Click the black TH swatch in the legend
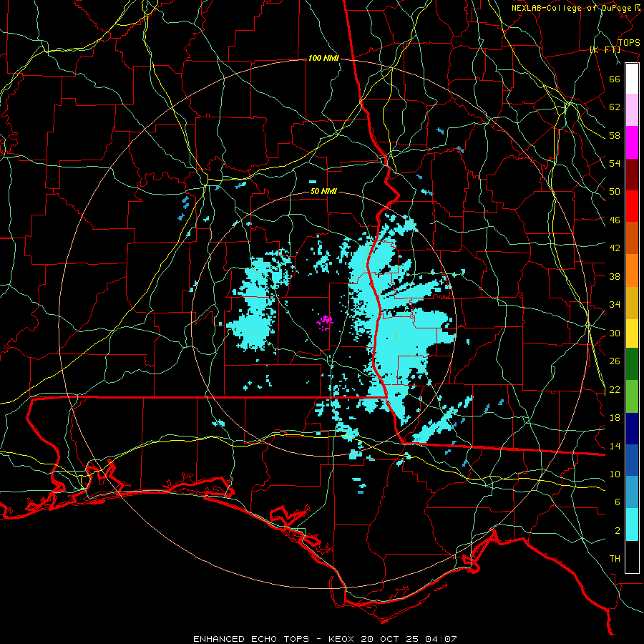This screenshot has width=644, height=644. [632, 557]
